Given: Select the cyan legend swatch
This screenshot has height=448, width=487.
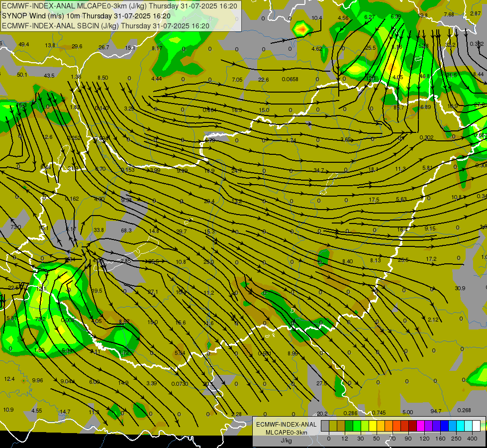Looking at the screenshot, I should coord(461,426).
